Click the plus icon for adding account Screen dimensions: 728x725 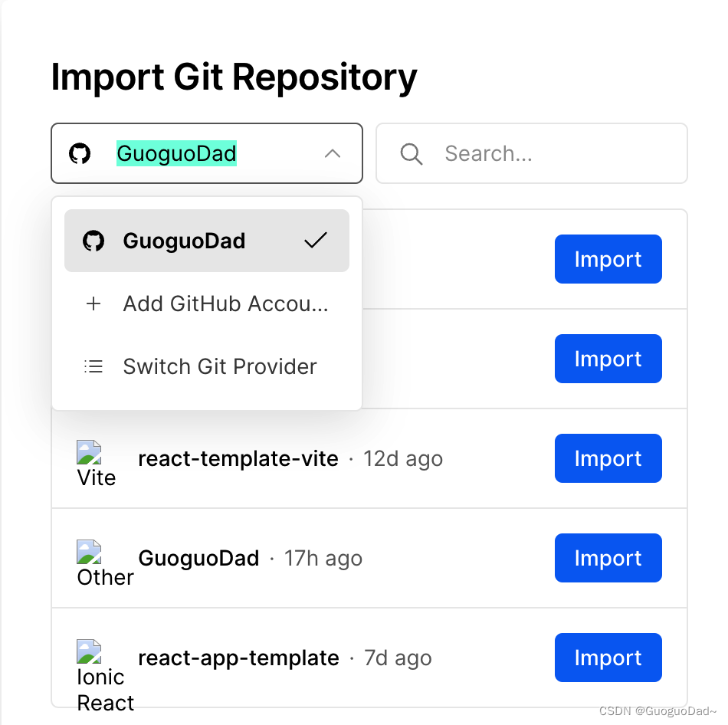coord(93,303)
